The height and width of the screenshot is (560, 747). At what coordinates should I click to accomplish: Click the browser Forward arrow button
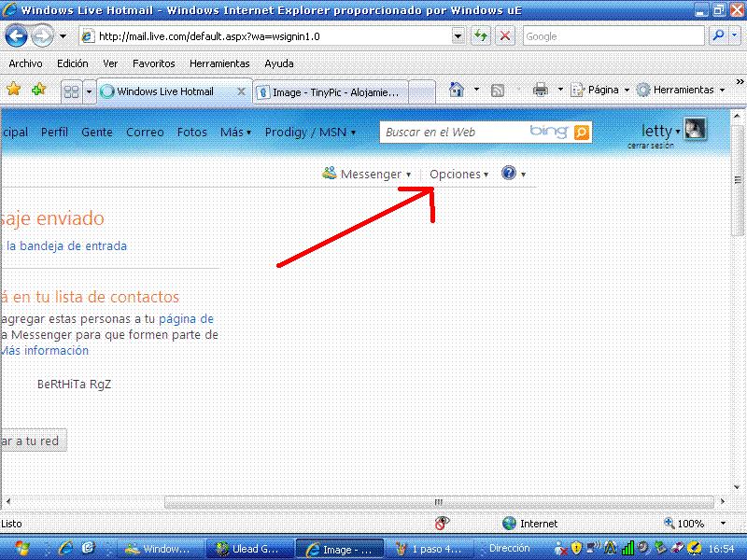coord(42,36)
